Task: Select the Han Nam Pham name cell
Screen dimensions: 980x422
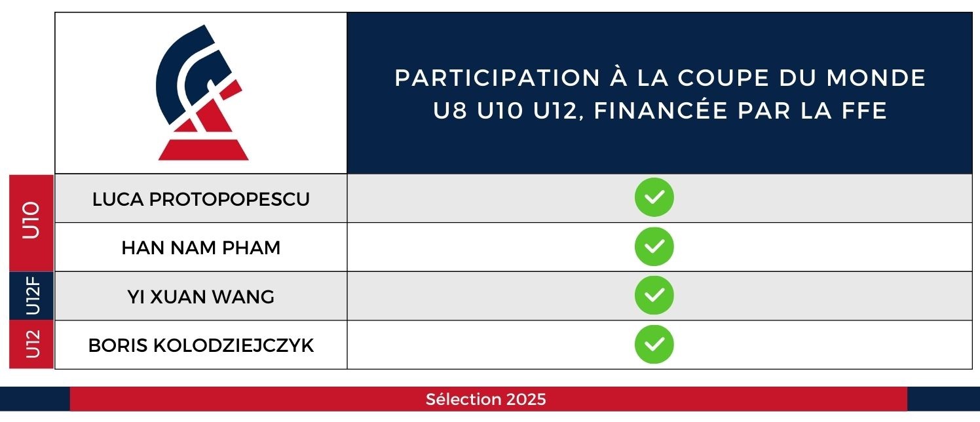Action: [200, 248]
